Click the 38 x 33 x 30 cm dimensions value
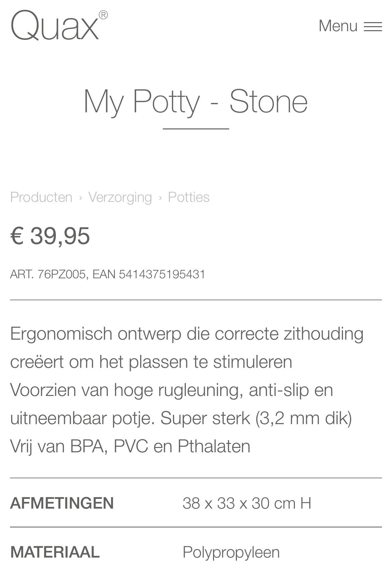Screen dimensions: 392x573 click(247, 503)
